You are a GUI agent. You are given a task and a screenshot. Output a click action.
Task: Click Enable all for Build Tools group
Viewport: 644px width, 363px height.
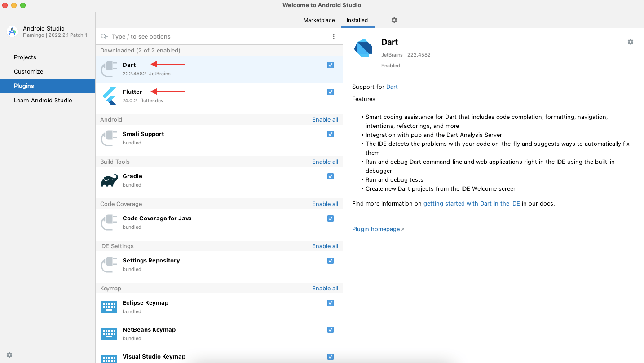coord(325,162)
